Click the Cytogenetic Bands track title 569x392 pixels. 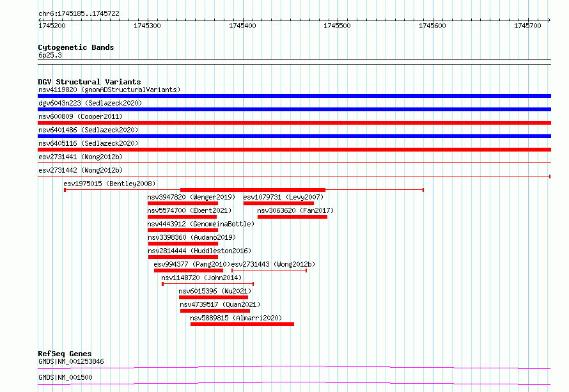pos(76,47)
